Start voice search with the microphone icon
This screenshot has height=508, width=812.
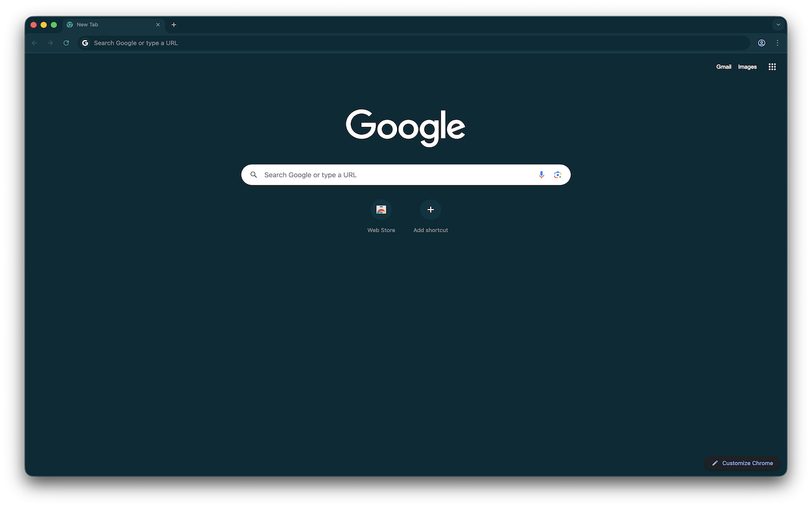click(x=541, y=175)
